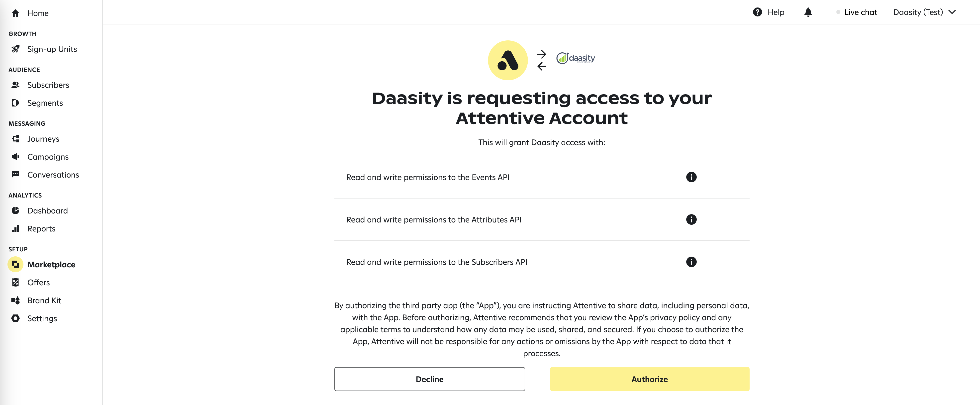Go to Campaigns in the sidebar

48,157
